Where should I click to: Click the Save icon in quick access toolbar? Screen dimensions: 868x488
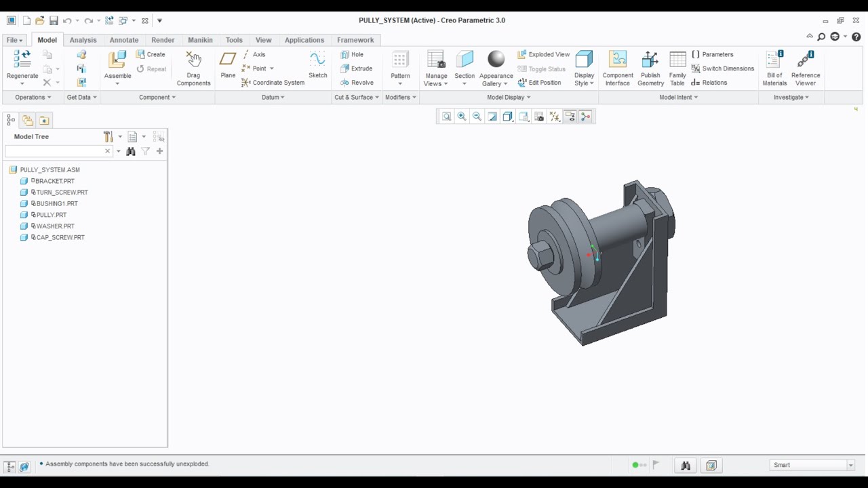click(x=54, y=21)
